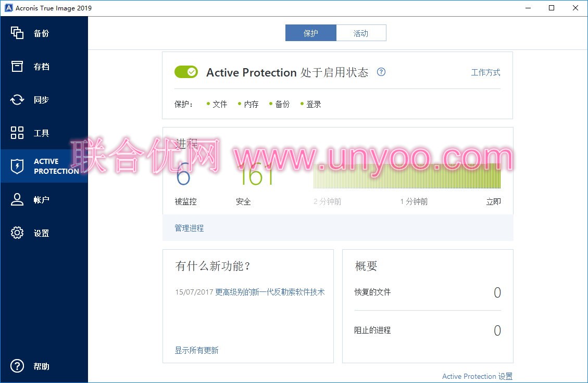Switch to the 活动 tab
Screen dimensions: 588x383
(361, 33)
